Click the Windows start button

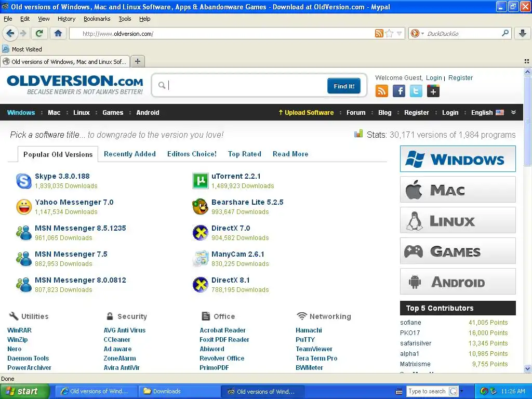pyautogui.click(x=24, y=391)
